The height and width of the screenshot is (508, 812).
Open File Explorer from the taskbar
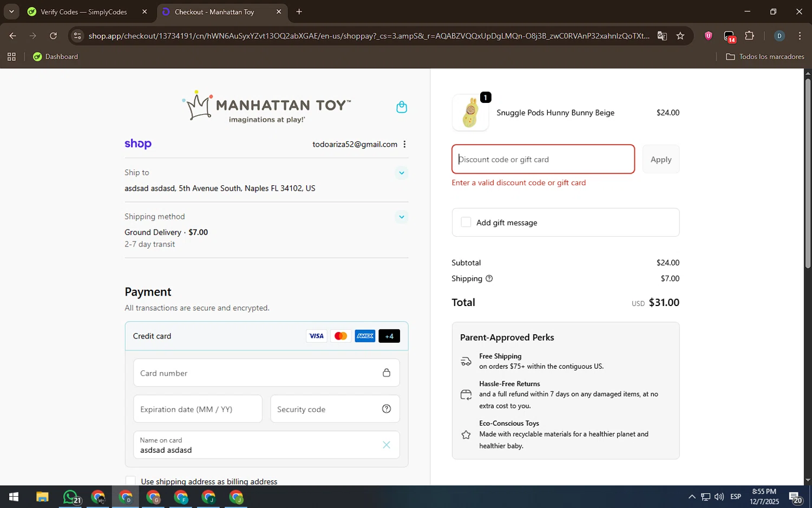point(42,497)
